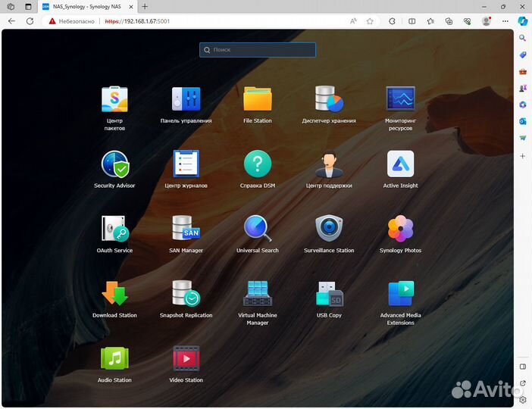Open File Station
Viewport: 532px width, 409px height.
(x=258, y=99)
